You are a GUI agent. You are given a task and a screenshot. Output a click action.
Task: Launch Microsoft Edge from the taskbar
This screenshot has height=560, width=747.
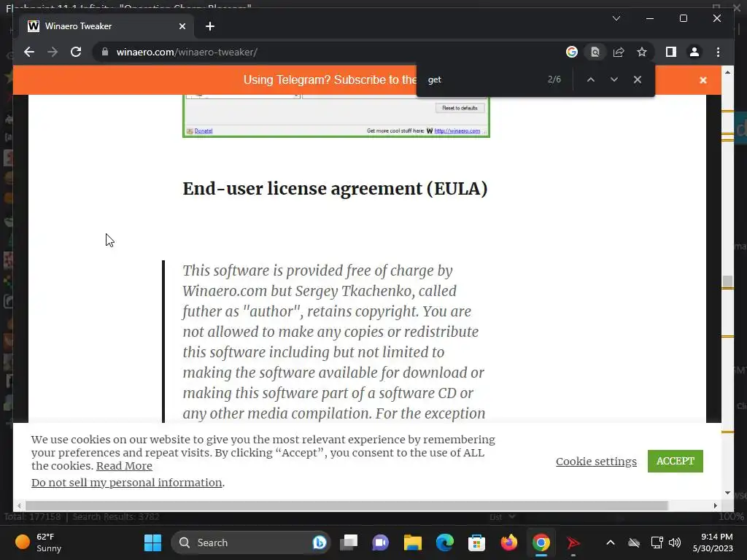444,542
